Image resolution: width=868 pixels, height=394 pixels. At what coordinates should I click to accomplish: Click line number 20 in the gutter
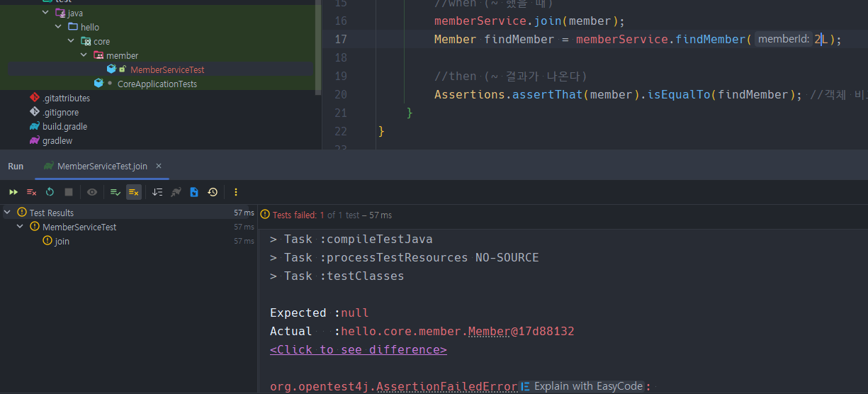[x=341, y=94]
